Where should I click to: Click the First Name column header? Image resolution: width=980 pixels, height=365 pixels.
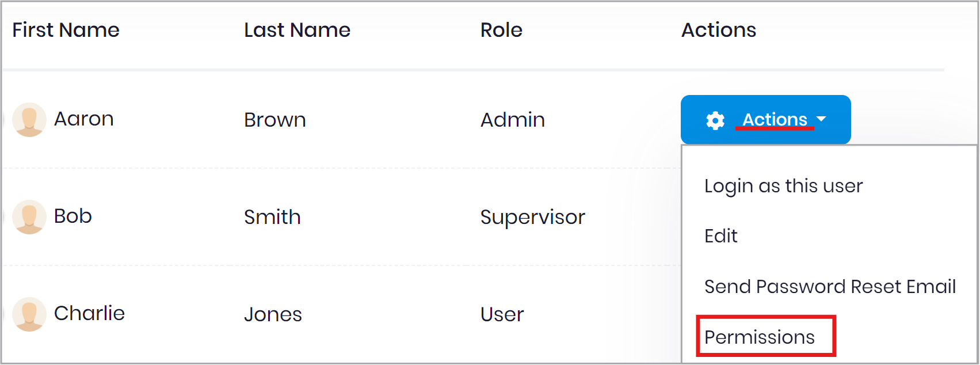point(66,30)
